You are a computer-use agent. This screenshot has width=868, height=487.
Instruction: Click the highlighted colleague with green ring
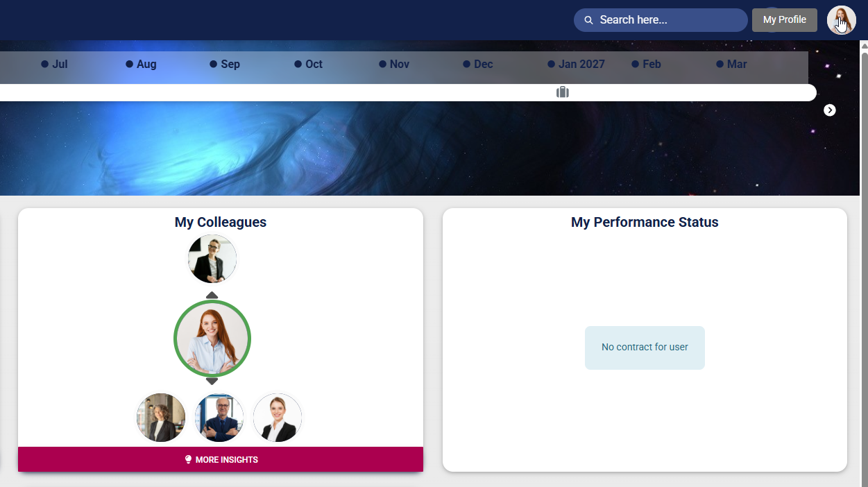point(212,338)
